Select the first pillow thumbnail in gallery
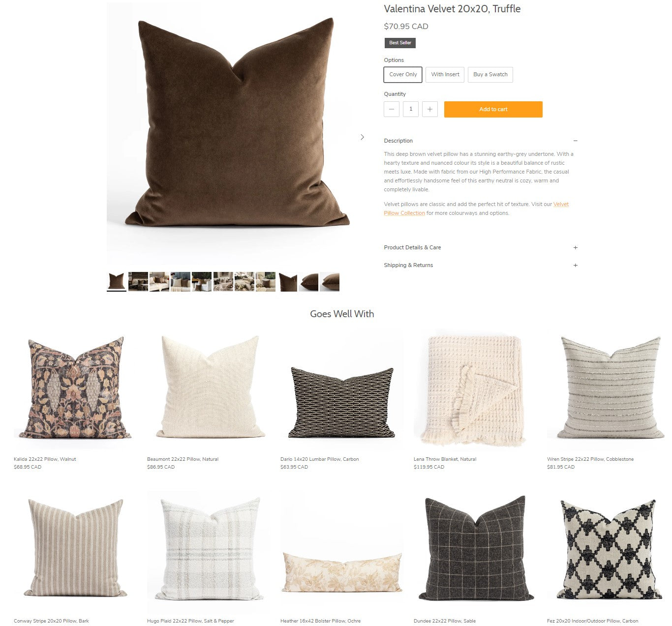 coord(117,282)
